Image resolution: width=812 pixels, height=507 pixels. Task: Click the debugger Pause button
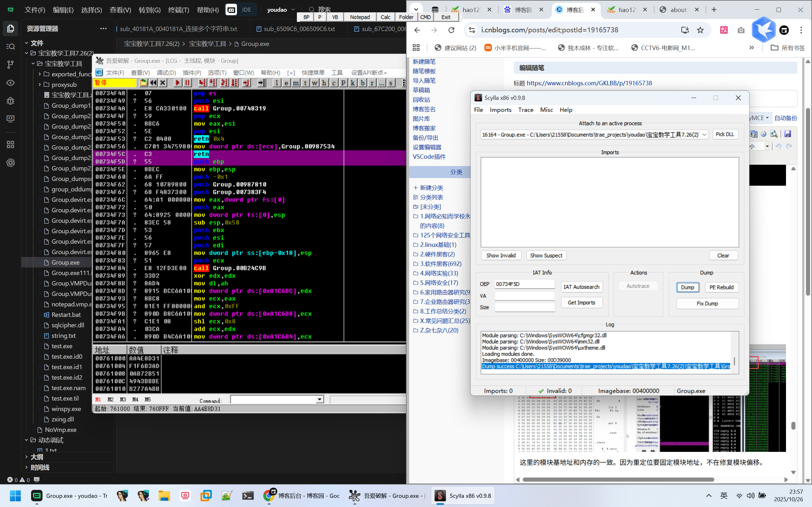pyautogui.click(x=187, y=82)
